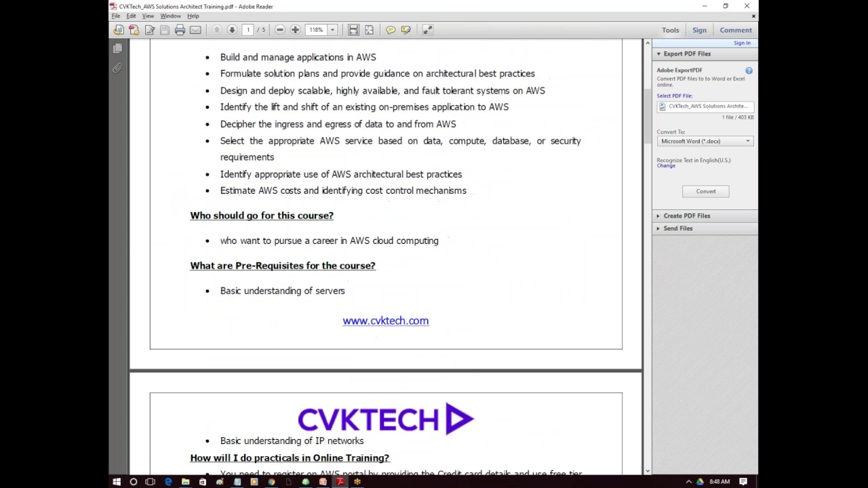This screenshot has height=488, width=868.
Task: Open Cortana search circle in taskbar
Action: pos(134,482)
